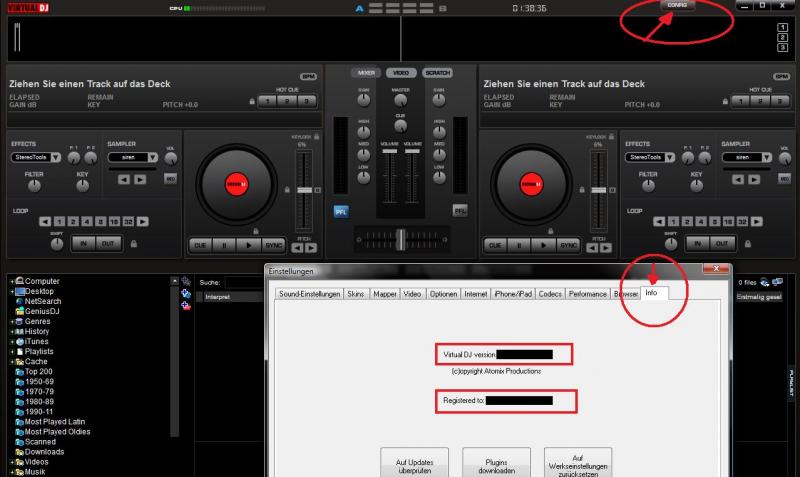Click SYNC on the right deck

click(x=568, y=245)
